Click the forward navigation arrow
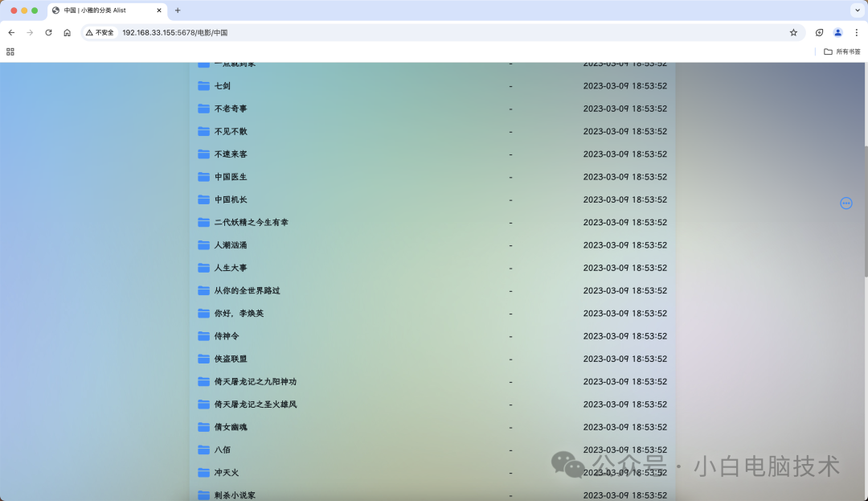 pyautogui.click(x=31, y=32)
